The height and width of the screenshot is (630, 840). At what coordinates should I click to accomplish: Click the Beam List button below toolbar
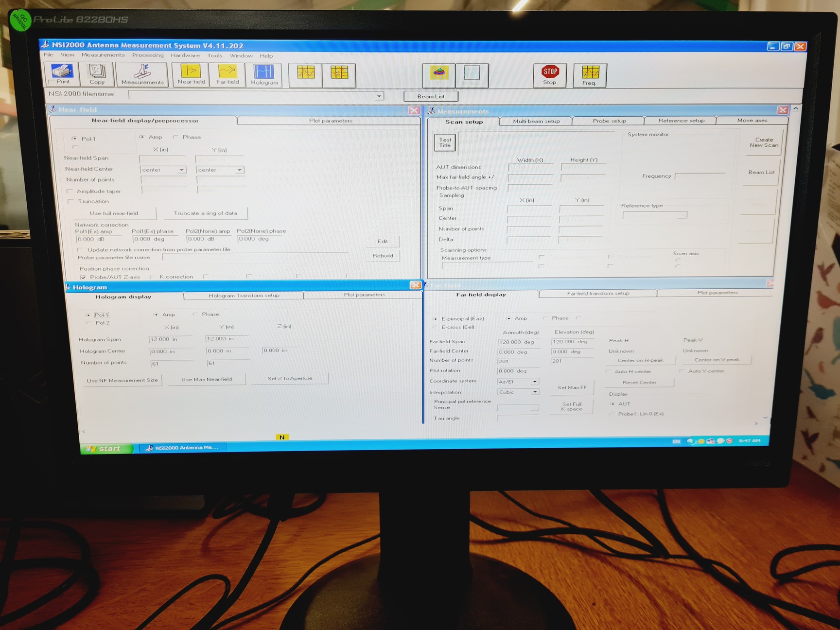click(431, 96)
